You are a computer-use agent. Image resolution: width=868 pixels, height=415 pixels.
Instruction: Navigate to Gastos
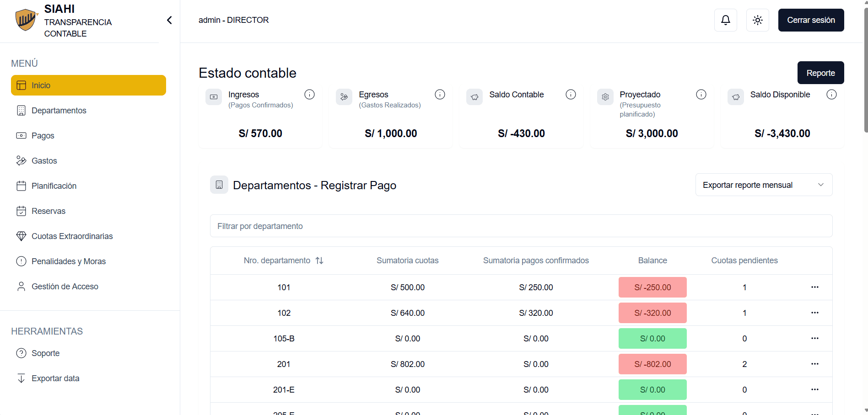click(88, 161)
